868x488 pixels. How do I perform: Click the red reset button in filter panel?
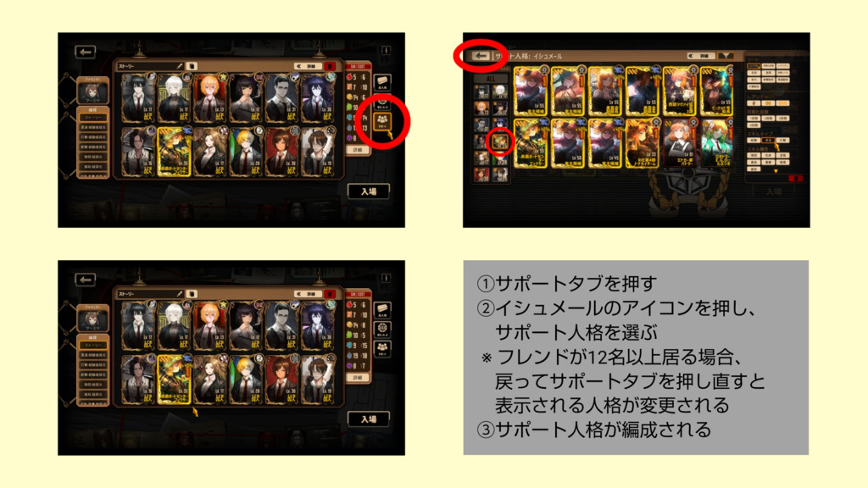795,178
